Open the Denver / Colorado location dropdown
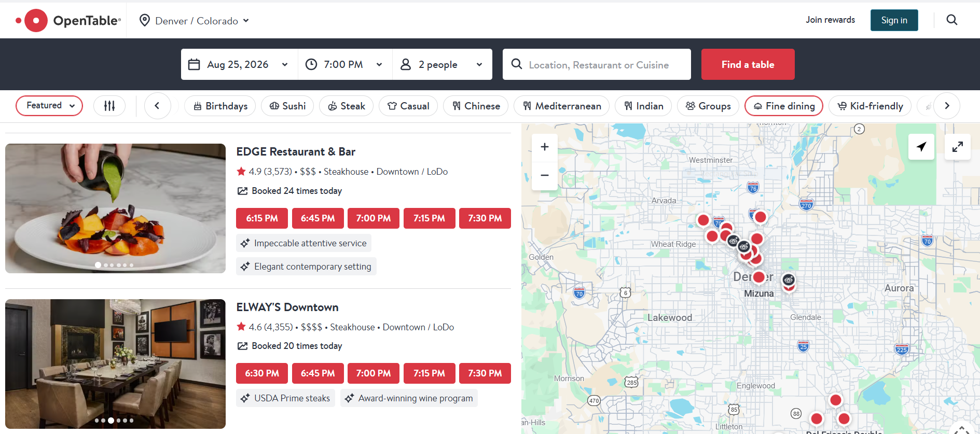 point(195,21)
